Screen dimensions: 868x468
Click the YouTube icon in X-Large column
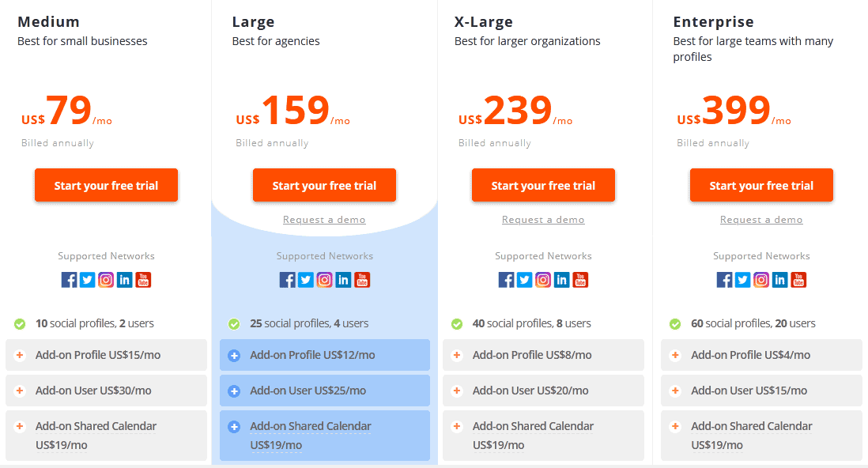click(x=580, y=279)
